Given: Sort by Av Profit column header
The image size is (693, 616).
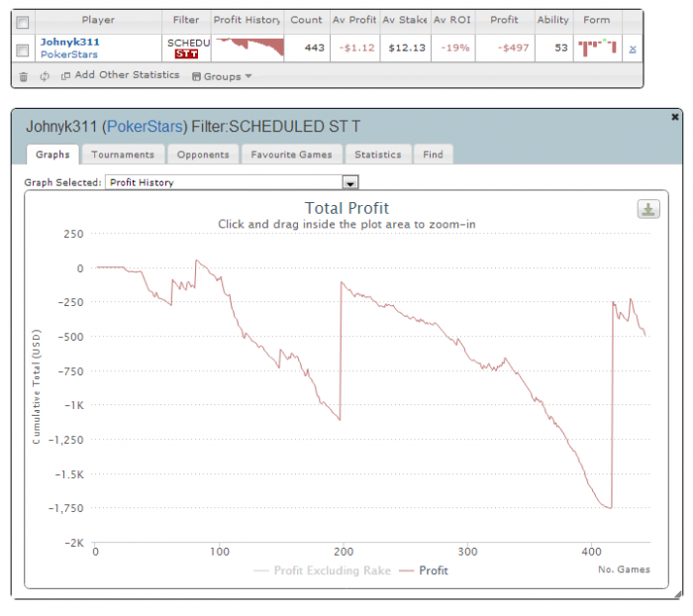Looking at the screenshot, I should click(354, 20).
